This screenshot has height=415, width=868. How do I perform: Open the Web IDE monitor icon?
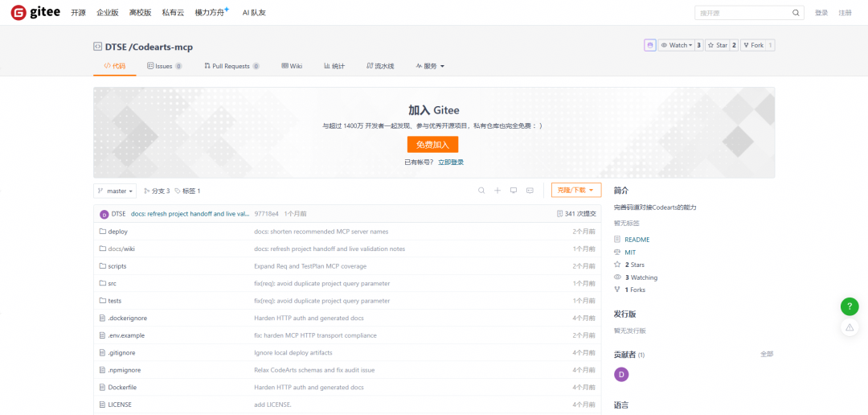tap(513, 191)
